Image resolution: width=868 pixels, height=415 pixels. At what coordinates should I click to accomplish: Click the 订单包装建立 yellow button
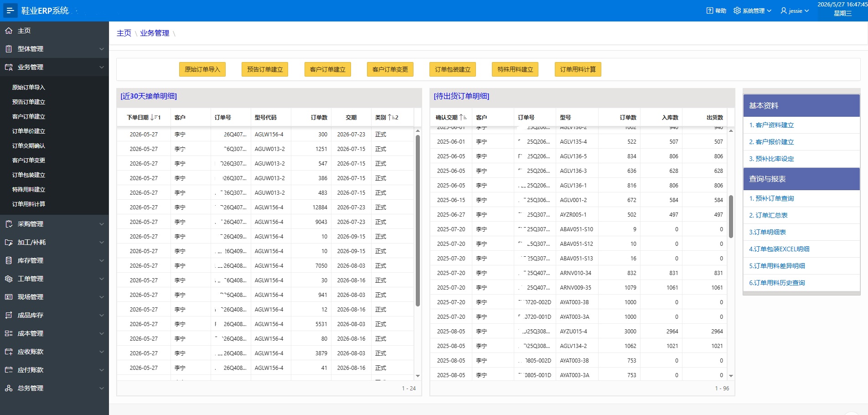[453, 69]
